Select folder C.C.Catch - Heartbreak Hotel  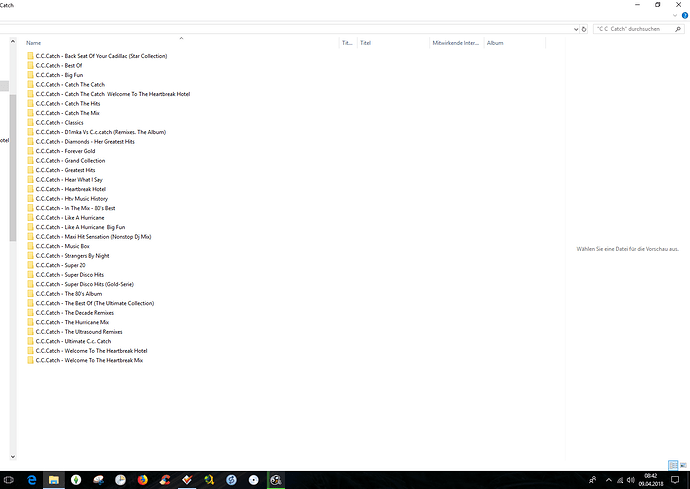(66, 189)
